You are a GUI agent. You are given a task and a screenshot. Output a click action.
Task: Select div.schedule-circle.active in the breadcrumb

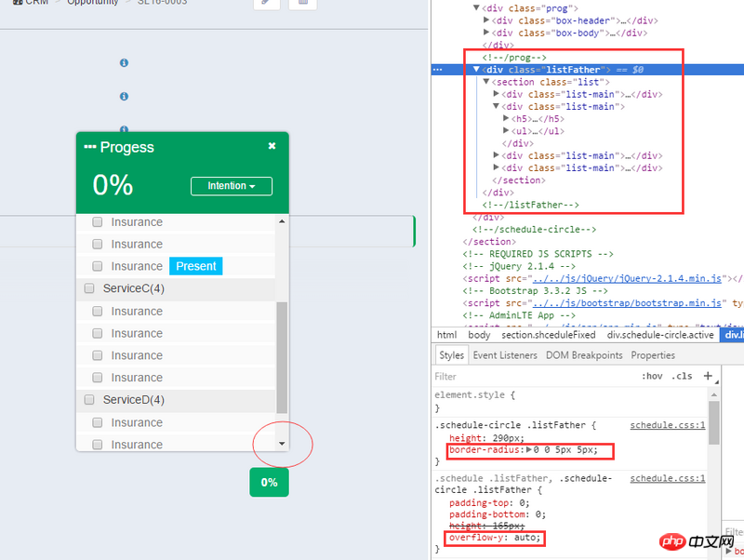click(660, 335)
